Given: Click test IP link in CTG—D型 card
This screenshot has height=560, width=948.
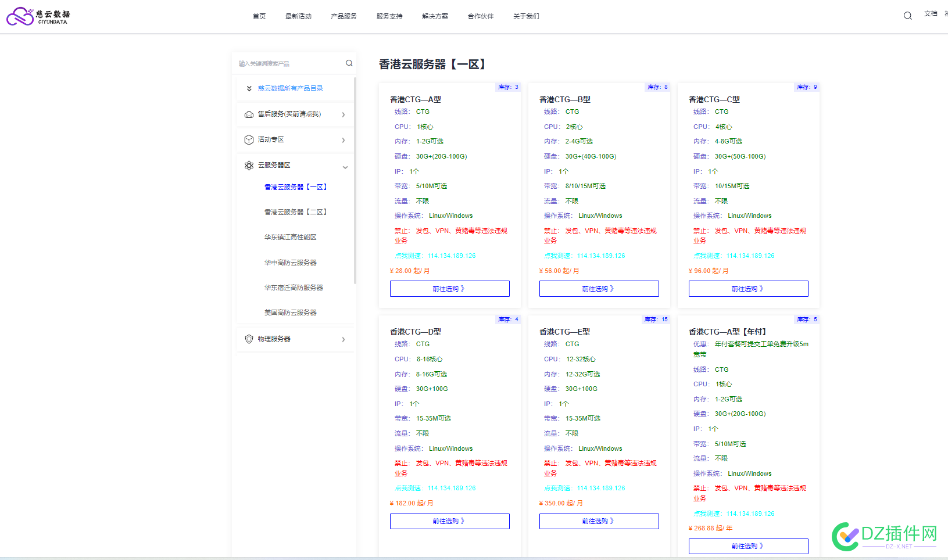Looking at the screenshot, I should click(x=435, y=488).
